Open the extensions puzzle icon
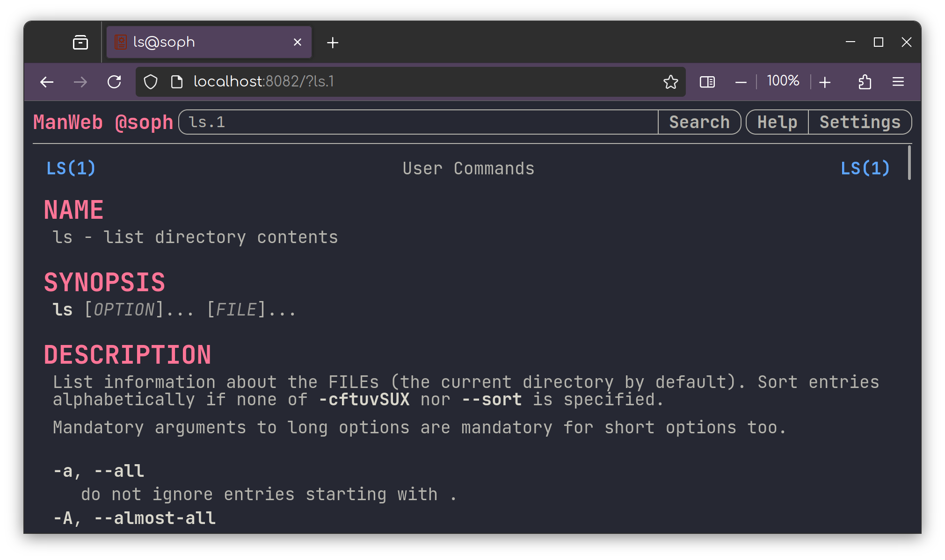The image size is (945, 560). [x=865, y=82]
